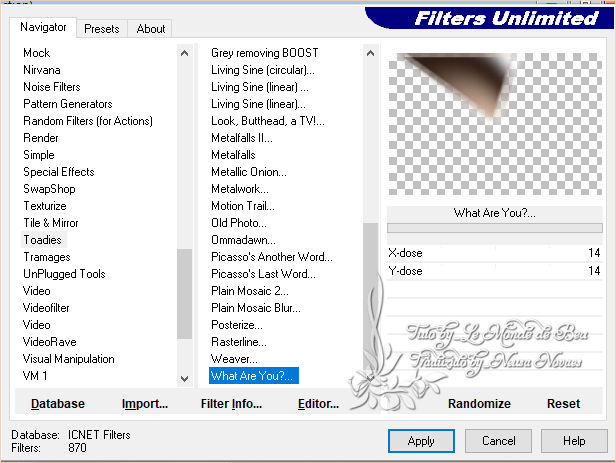This screenshot has width=616, height=463.
Task: Select the Simple category
Action: [x=39, y=155]
